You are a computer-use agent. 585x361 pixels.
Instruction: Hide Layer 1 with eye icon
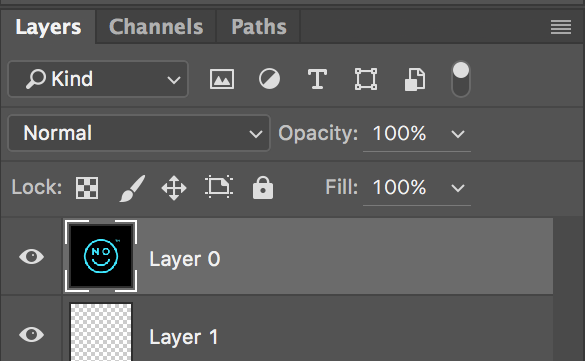coord(32,335)
